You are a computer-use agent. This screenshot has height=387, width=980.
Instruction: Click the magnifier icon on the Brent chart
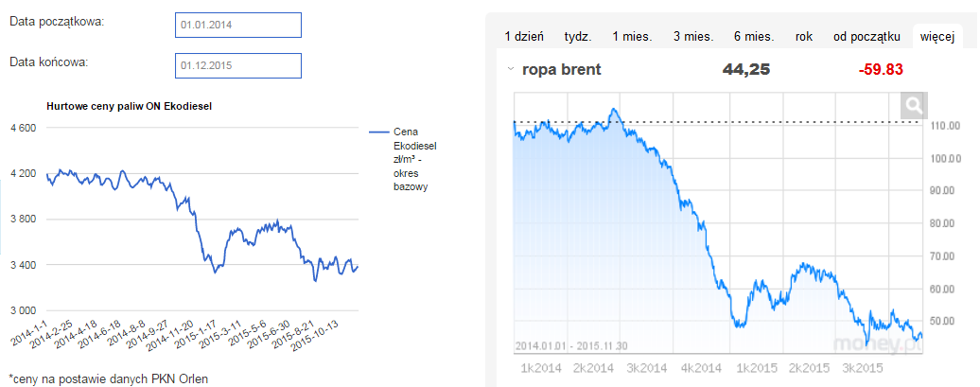point(912,104)
